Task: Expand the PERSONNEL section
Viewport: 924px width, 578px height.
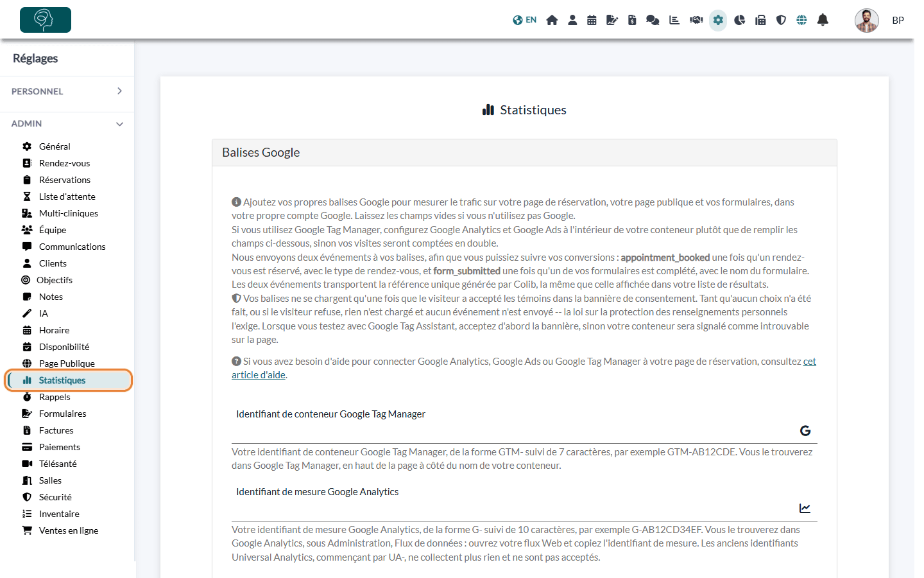Action: [x=67, y=91]
